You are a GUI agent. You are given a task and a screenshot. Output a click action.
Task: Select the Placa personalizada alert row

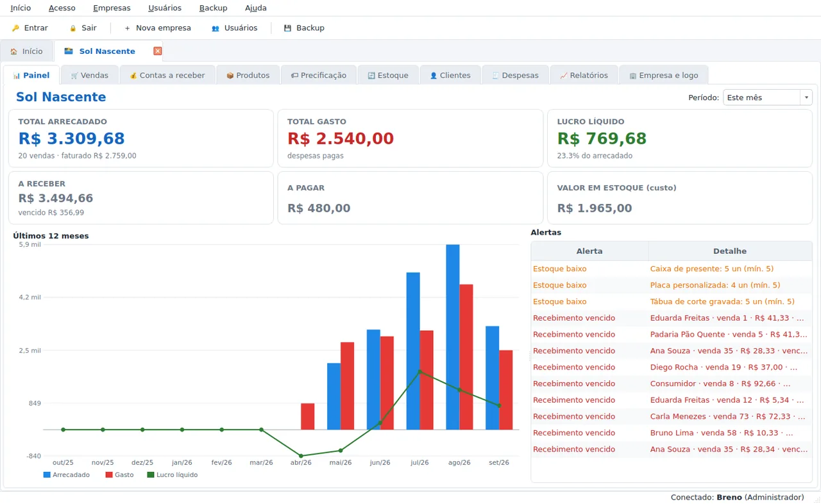(x=672, y=285)
